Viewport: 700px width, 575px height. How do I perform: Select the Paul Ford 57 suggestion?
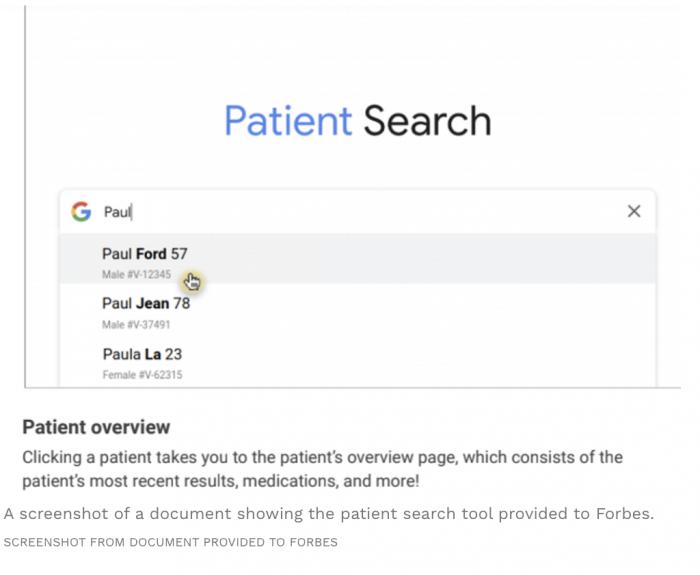[144, 254]
